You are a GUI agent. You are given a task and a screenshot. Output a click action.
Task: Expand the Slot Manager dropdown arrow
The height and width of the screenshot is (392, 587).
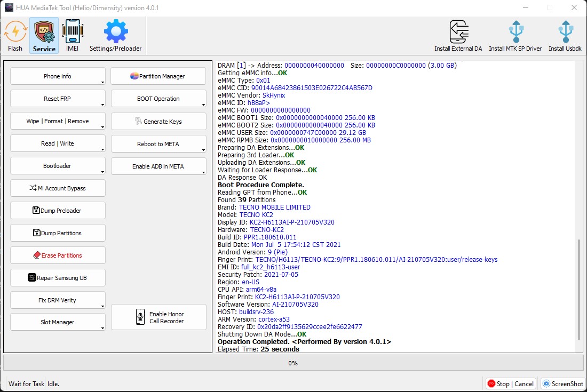click(102, 329)
